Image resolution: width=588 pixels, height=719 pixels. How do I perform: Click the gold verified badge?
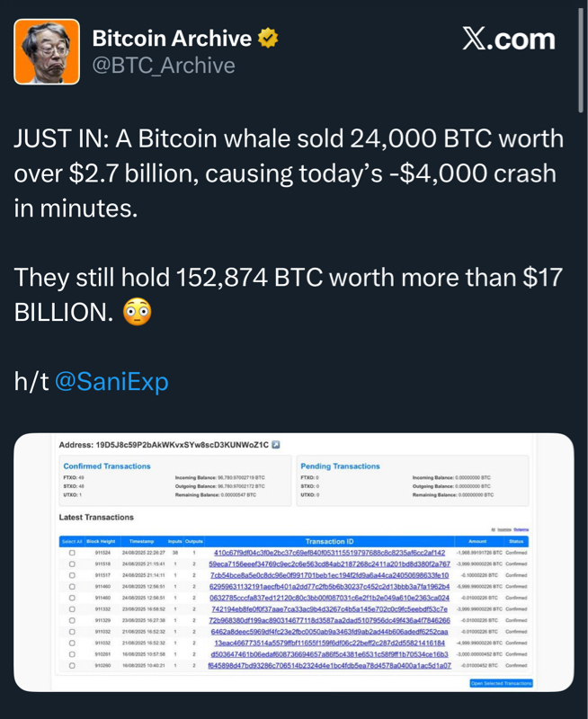pos(268,39)
